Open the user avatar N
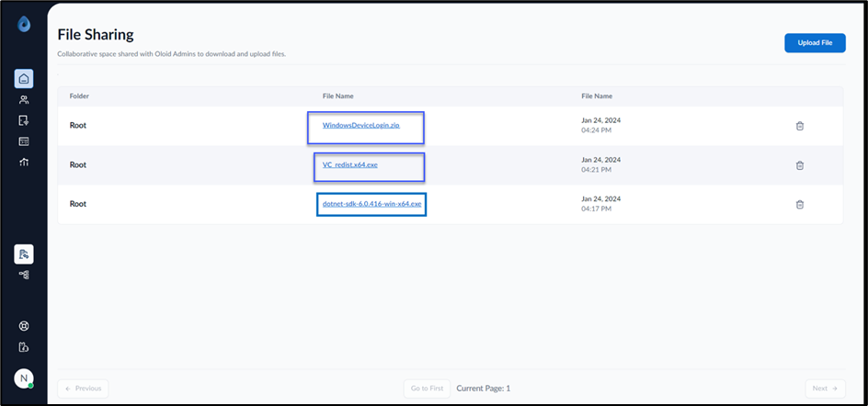 click(24, 378)
